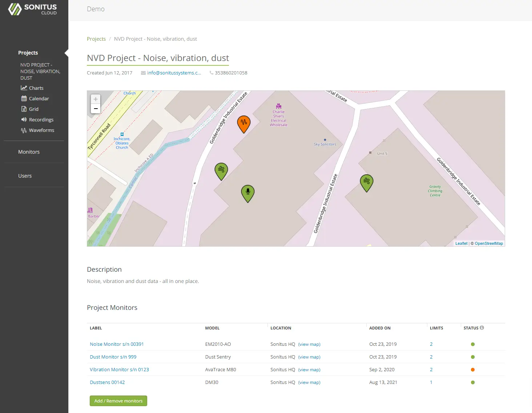Viewport: 532px width, 413px height.
Task: Click the status info icon in table header
Action: coord(482,328)
